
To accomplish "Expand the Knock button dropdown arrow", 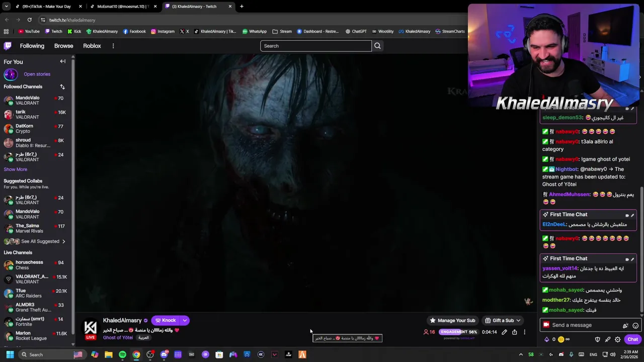I will click(185, 320).
